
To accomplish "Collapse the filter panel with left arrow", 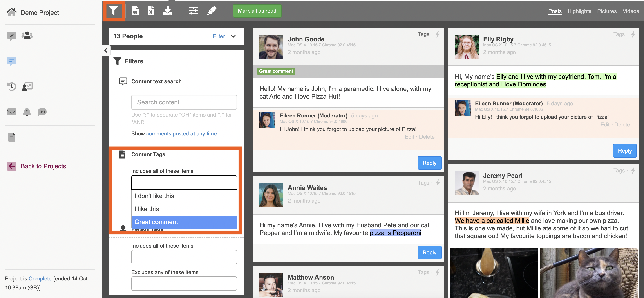I will tap(106, 50).
